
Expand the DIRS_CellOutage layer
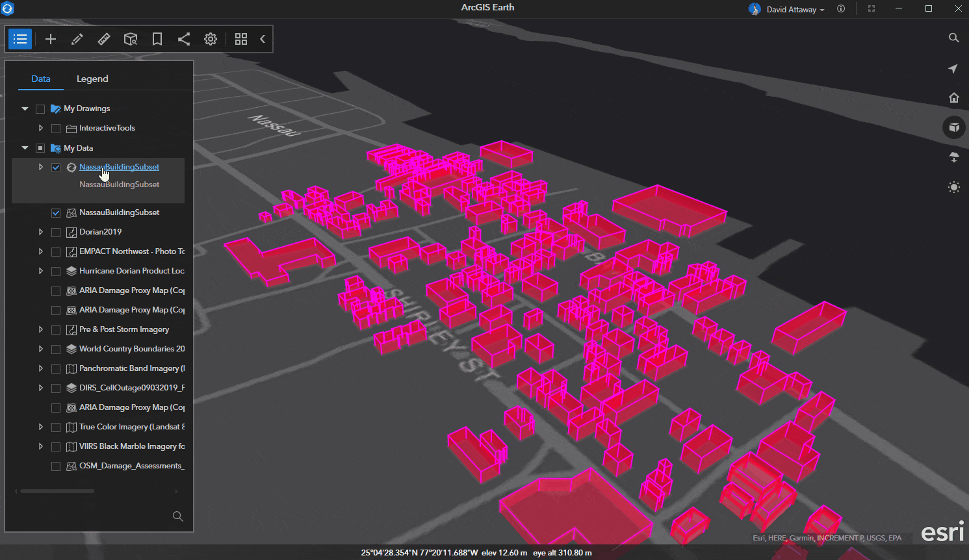point(40,388)
